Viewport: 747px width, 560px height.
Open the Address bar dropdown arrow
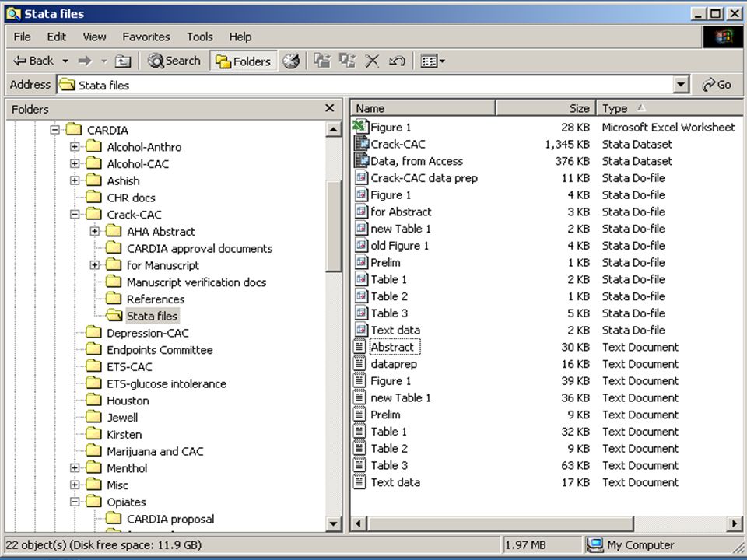[x=682, y=86]
